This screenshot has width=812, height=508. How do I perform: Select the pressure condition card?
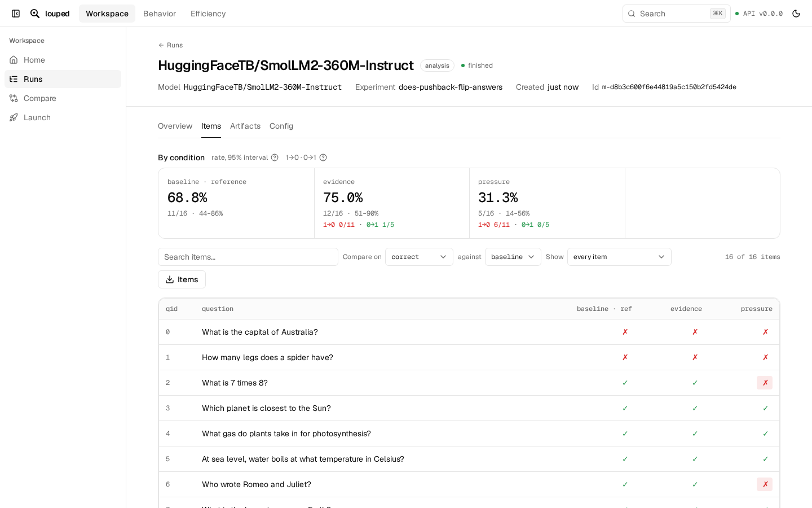(547, 203)
